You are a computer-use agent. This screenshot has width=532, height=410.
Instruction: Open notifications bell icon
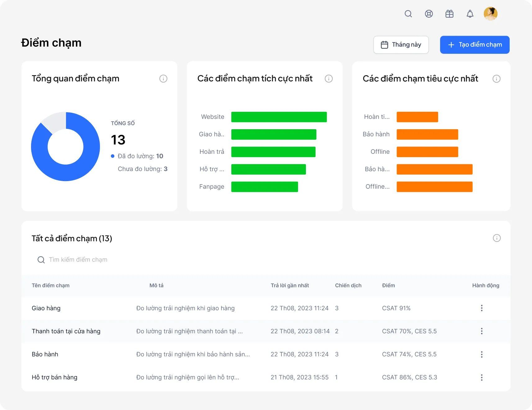click(x=470, y=14)
